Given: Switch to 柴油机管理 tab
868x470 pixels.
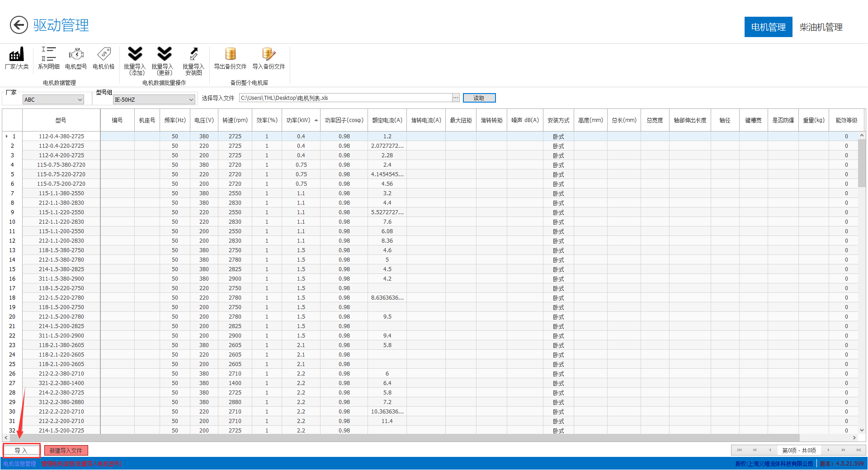Looking at the screenshot, I should (x=821, y=27).
